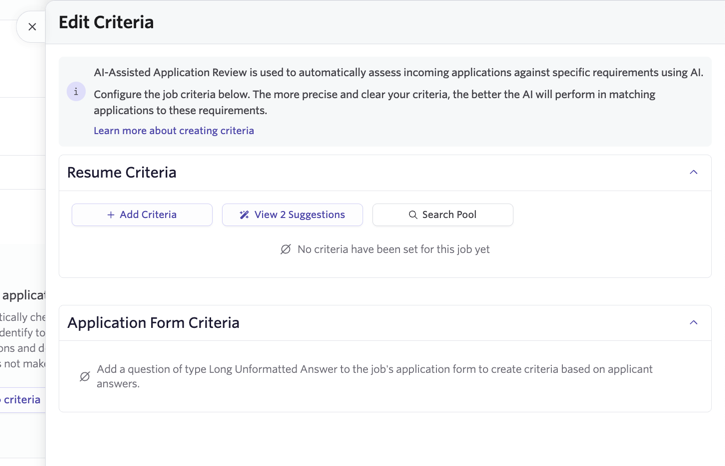
Task: Open Learn more about creating criteria link
Action: (173, 131)
